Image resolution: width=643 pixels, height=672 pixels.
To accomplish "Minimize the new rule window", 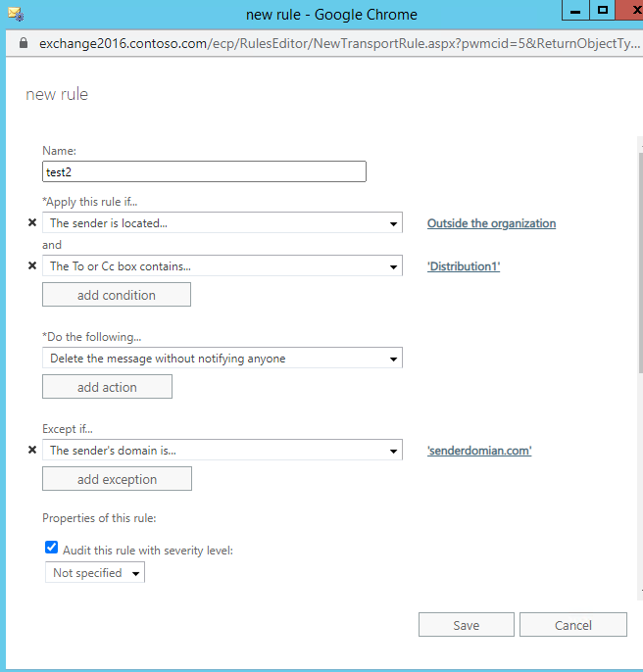I will click(x=577, y=12).
